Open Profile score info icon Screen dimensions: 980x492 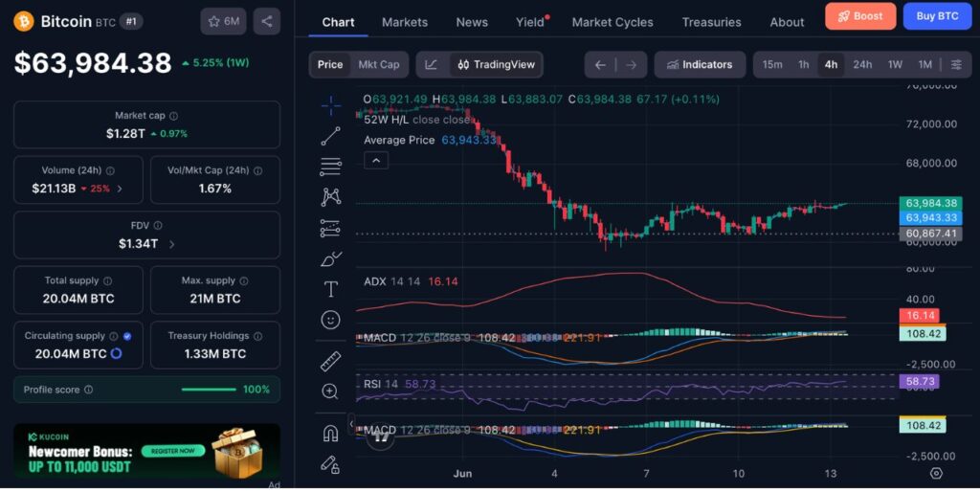click(x=89, y=390)
